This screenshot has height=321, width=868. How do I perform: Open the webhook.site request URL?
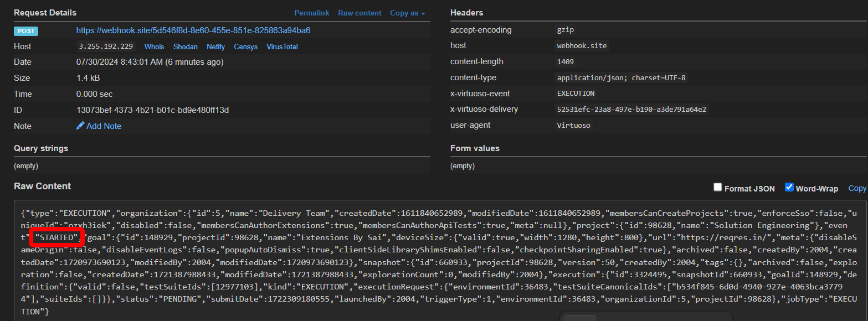[193, 30]
